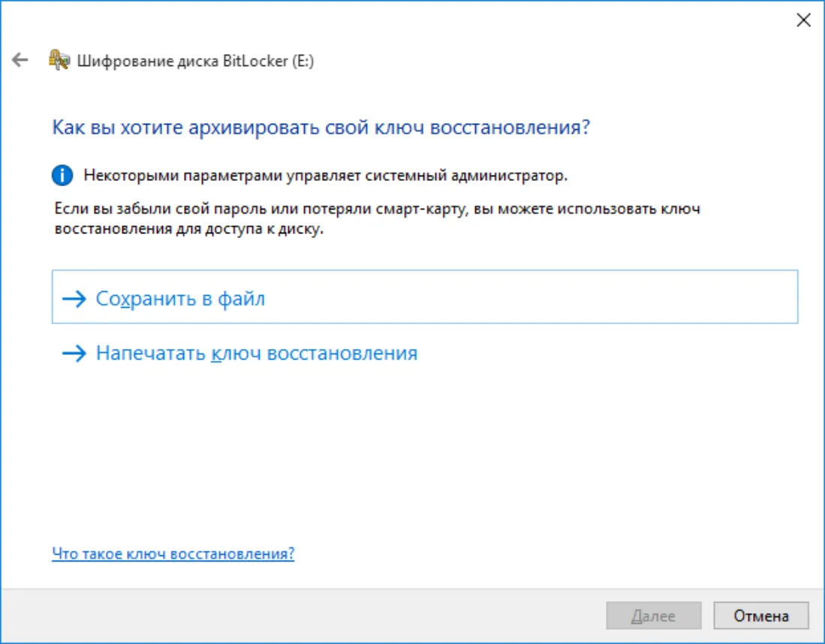The image size is (825, 644).
Task: Click the text "Некоторыми параметрами управляет системный администратор."
Action: (326, 175)
